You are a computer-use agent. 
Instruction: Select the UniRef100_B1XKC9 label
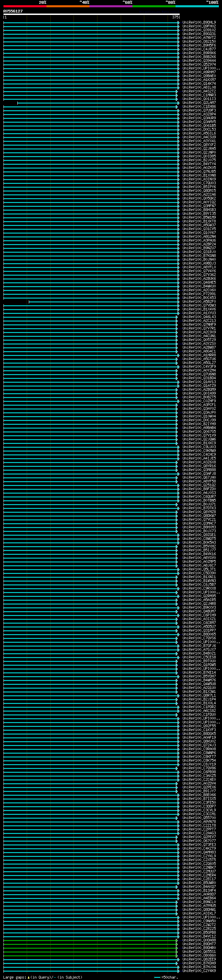pos(199,443)
